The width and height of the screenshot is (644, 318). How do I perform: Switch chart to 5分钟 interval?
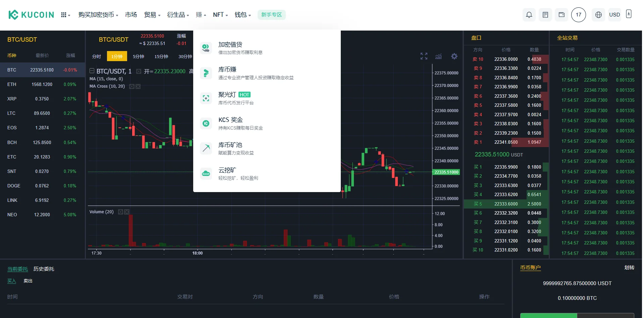(138, 56)
